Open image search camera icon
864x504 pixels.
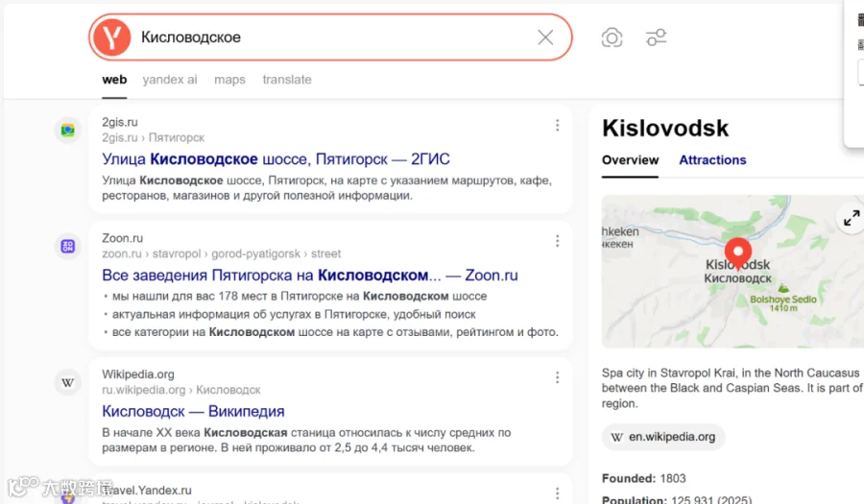612,37
